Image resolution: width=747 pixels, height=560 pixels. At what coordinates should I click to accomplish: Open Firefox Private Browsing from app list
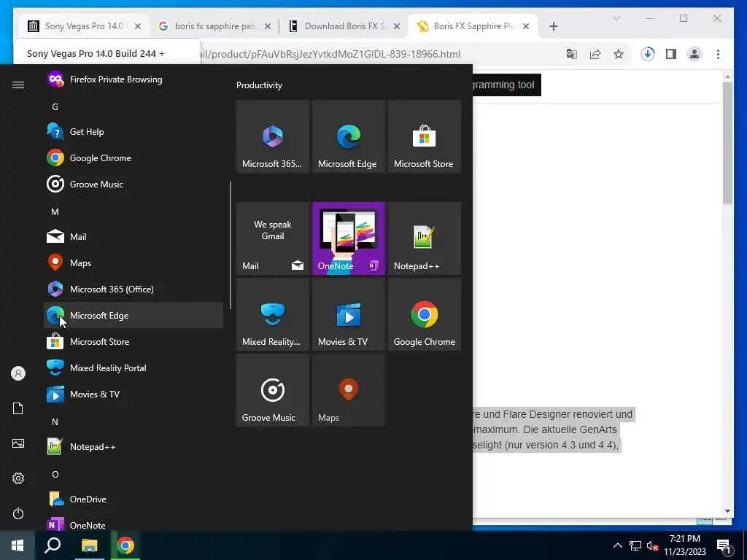[133, 79]
